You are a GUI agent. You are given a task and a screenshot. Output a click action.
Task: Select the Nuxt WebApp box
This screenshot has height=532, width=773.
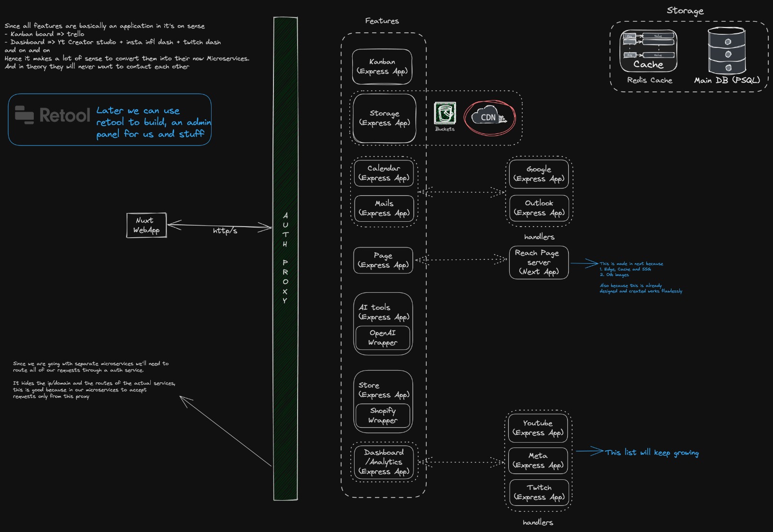(146, 225)
